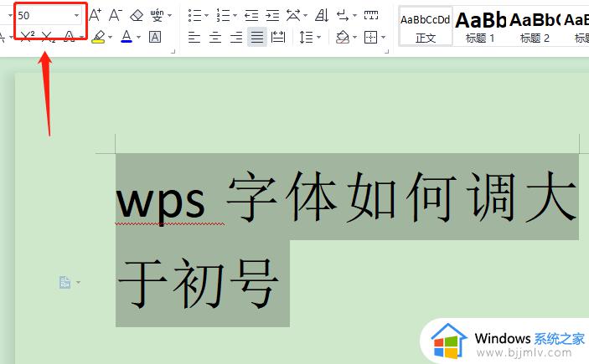589x364 pixels.
Task: Sort the text with the A-Z sort icon
Action: (x=322, y=15)
